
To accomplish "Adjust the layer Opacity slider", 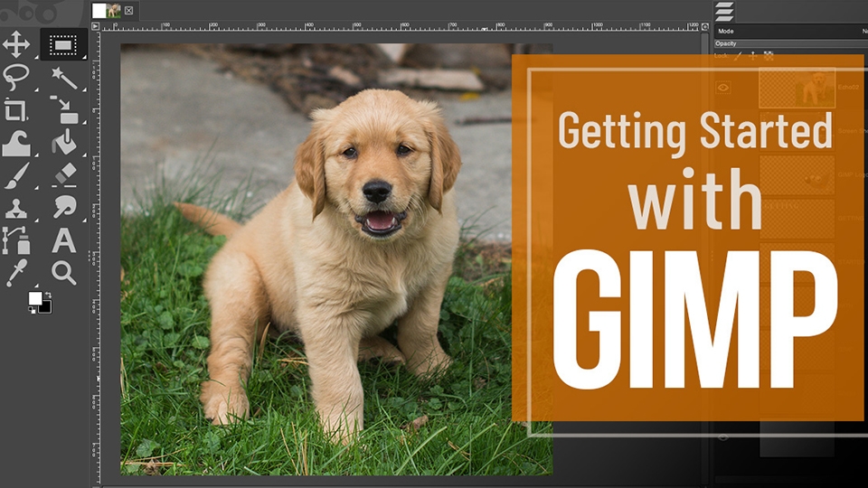I will click(x=790, y=43).
